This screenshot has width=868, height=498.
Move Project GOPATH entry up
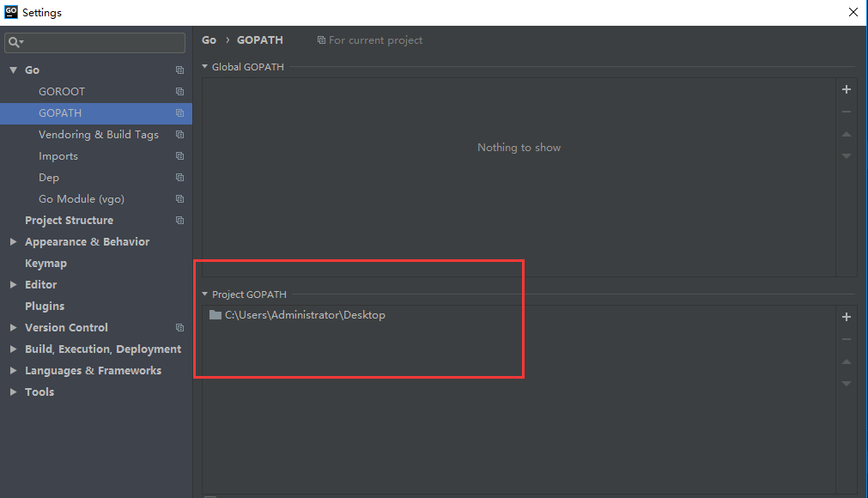pyautogui.click(x=847, y=361)
